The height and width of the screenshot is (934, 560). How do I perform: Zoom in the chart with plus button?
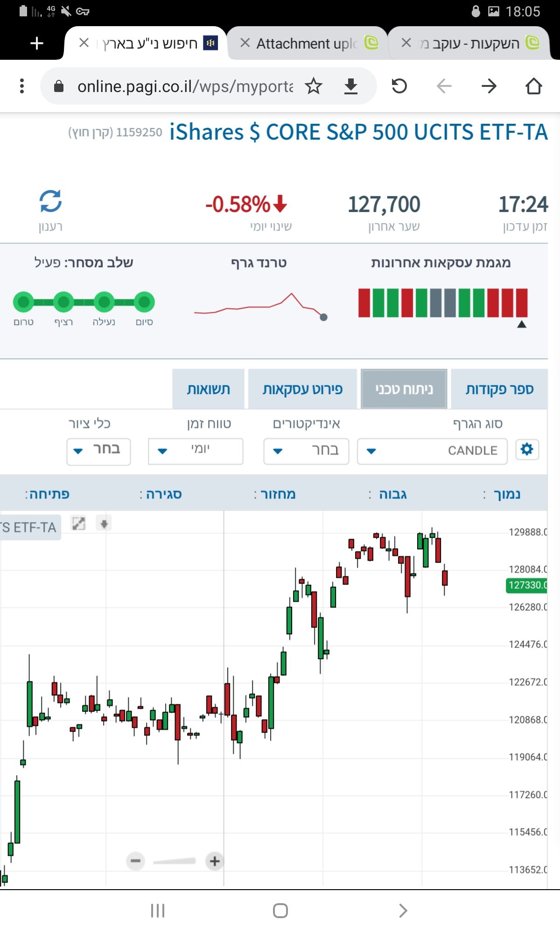click(x=215, y=861)
